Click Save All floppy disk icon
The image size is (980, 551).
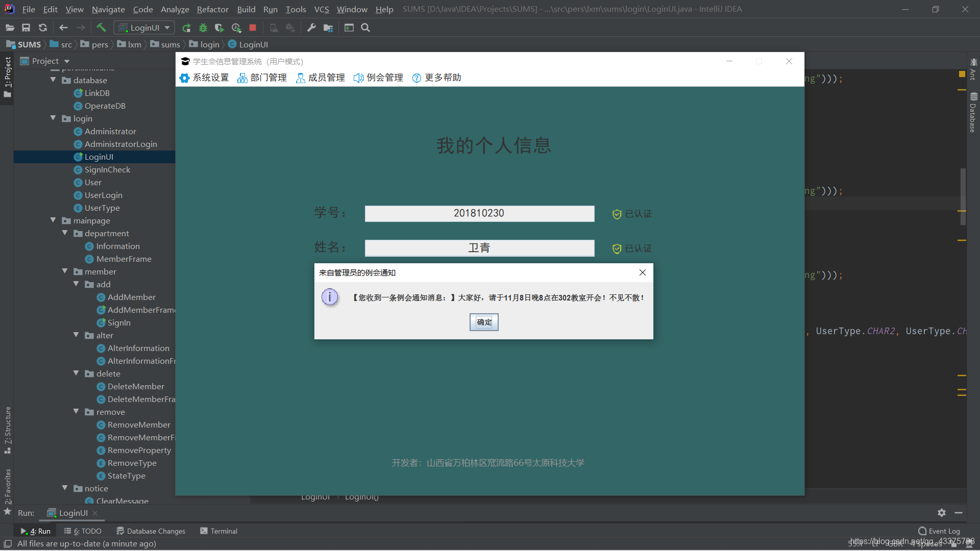pyautogui.click(x=26, y=28)
